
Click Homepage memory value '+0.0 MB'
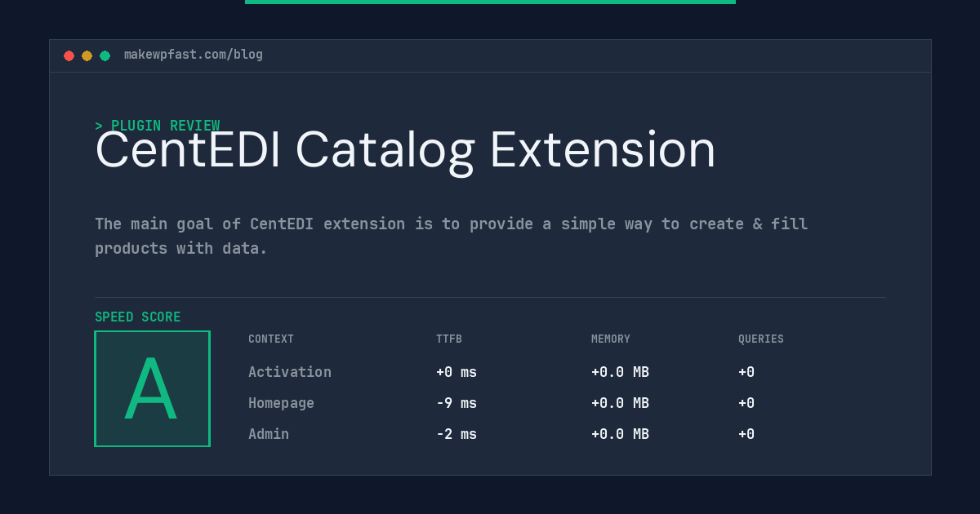click(x=620, y=403)
